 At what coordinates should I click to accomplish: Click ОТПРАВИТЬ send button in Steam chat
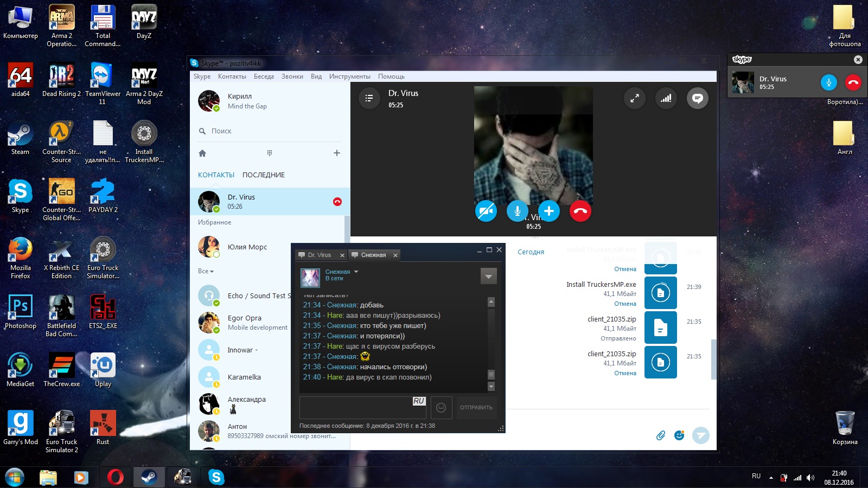click(x=476, y=407)
